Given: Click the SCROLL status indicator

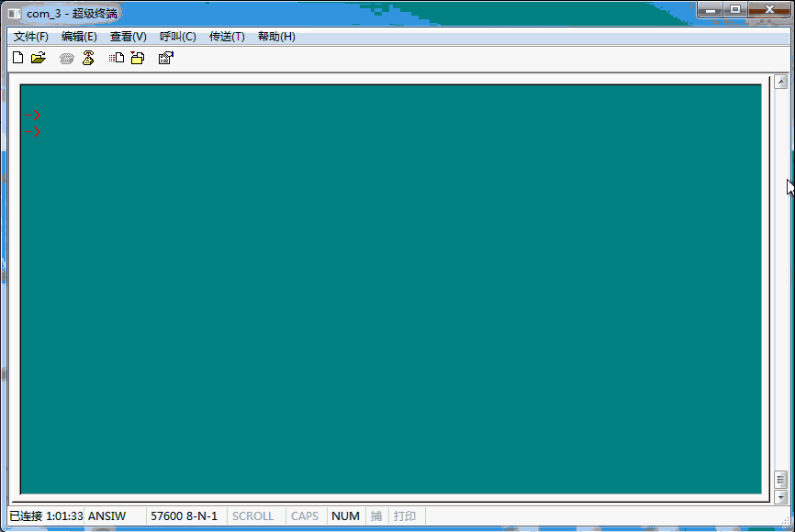Looking at the screenshot, I should coord(253,515).
